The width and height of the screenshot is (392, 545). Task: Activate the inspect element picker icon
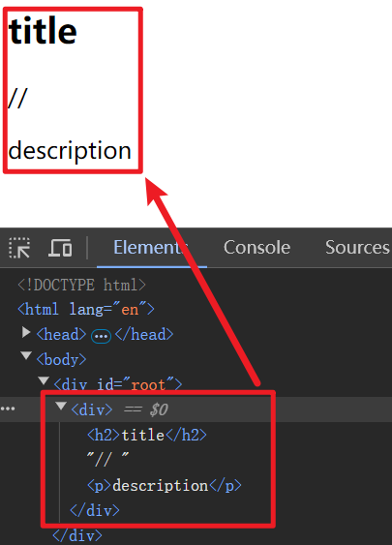(19, 248)
